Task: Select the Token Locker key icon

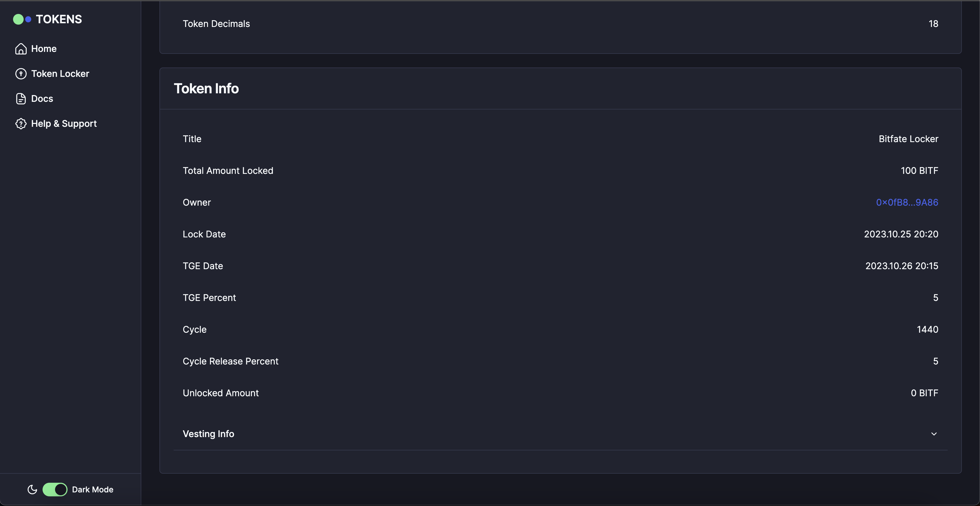Action: click(x=20, y=74)
